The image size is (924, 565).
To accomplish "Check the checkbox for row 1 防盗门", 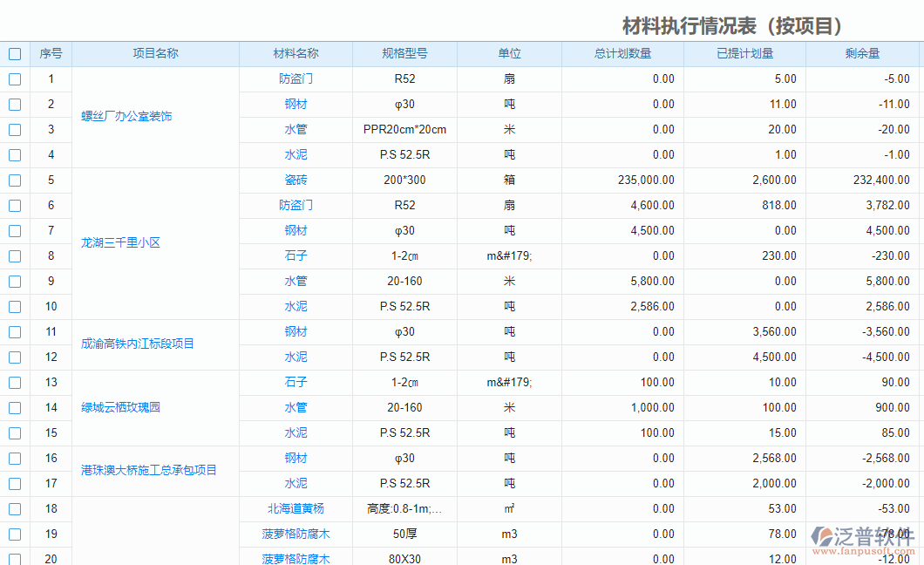I will [x=14, y=78].
